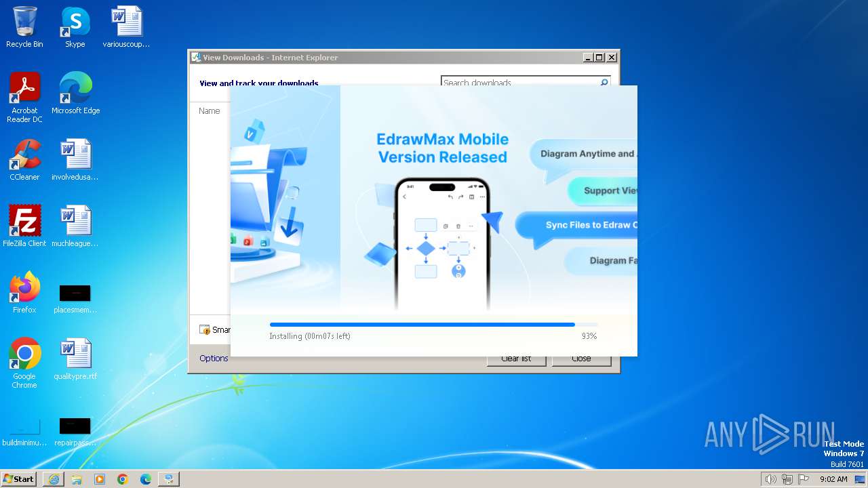Open Chrome from the taskbar
This screenshot has width=868, height=488.
point(123,479)
